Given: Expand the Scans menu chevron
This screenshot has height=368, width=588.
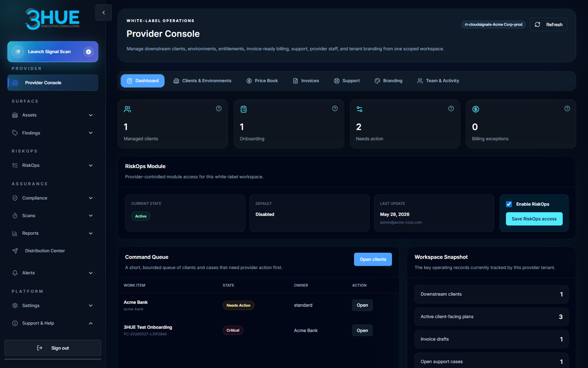Looking at the screenshot, I should [91, 216].
